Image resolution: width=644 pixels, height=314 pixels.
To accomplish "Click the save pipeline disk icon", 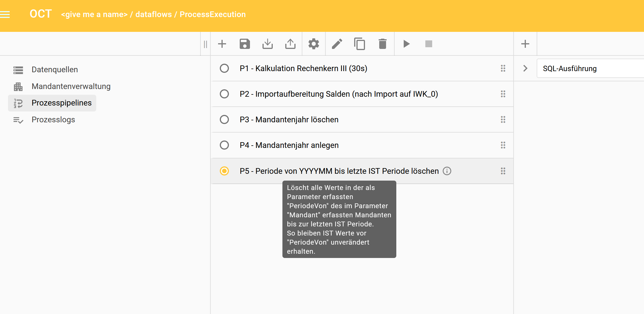I will [x=245, y=44].
